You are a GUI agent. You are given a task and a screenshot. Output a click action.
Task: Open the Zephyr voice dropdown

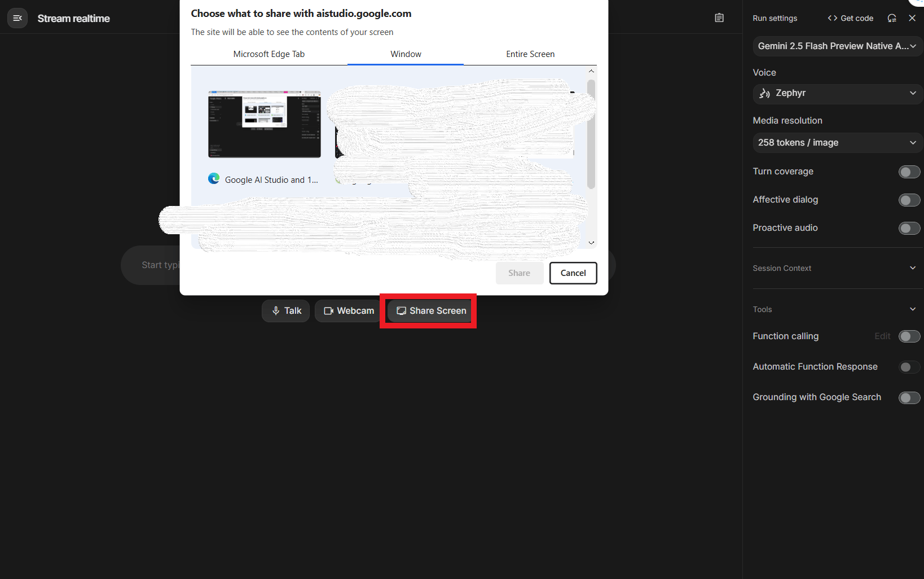pos(838,94)
